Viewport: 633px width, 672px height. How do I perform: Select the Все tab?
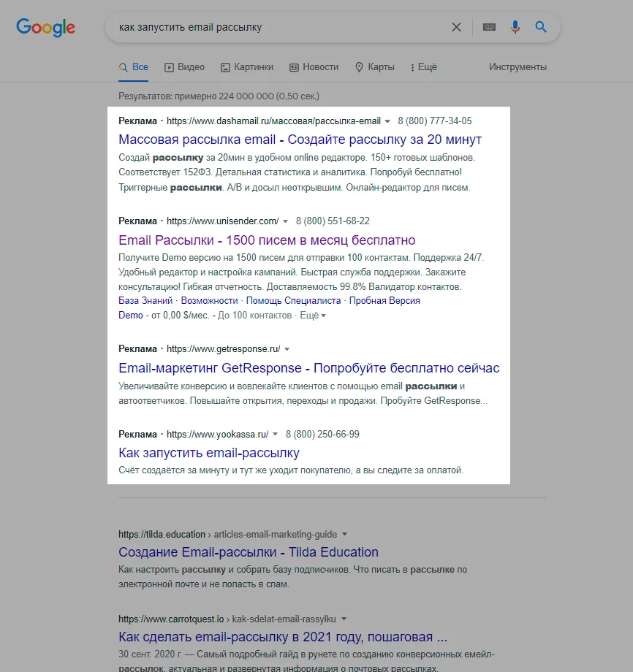pos(133,67)
